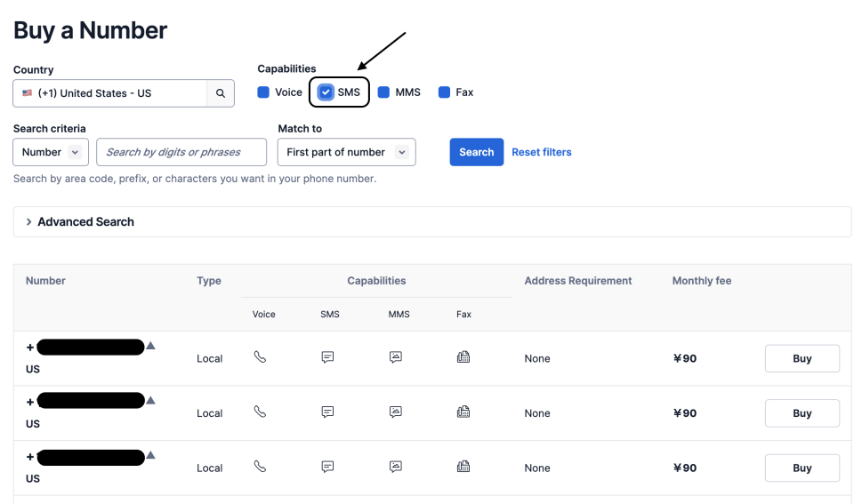Buy the first listed number
The height and width of the screenshot is (504, 854).
pyautogui.click(x=802, y=358)
